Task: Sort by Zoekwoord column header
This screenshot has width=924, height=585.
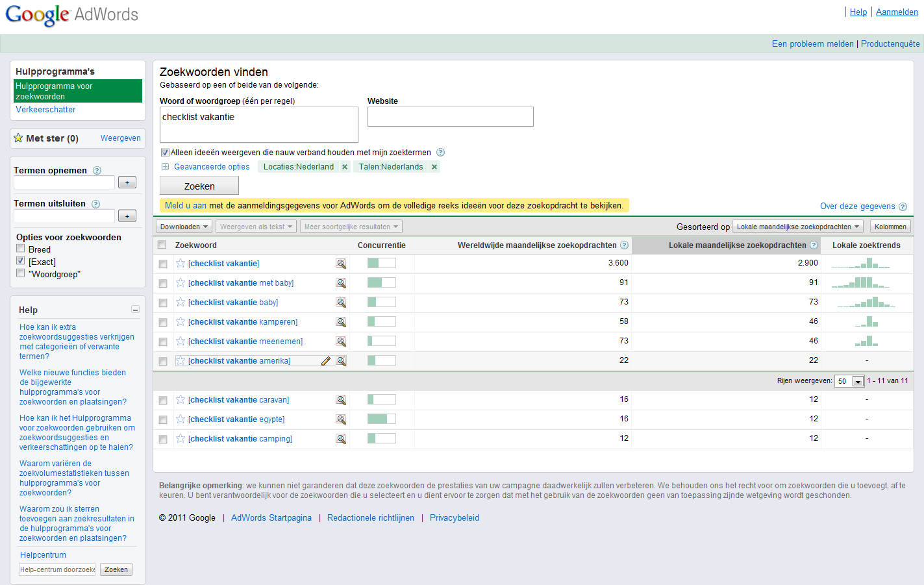Action: (x=196, y=245)
